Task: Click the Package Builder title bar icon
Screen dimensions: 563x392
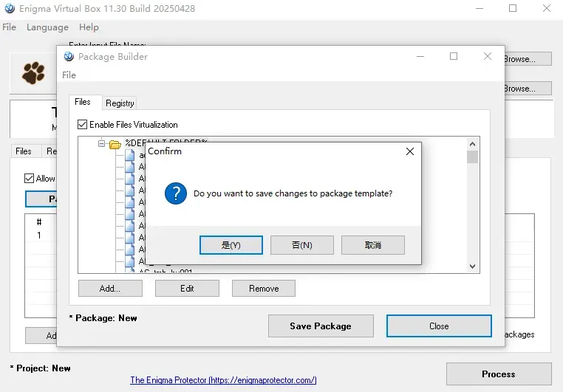Action: [x=69, y=56]
